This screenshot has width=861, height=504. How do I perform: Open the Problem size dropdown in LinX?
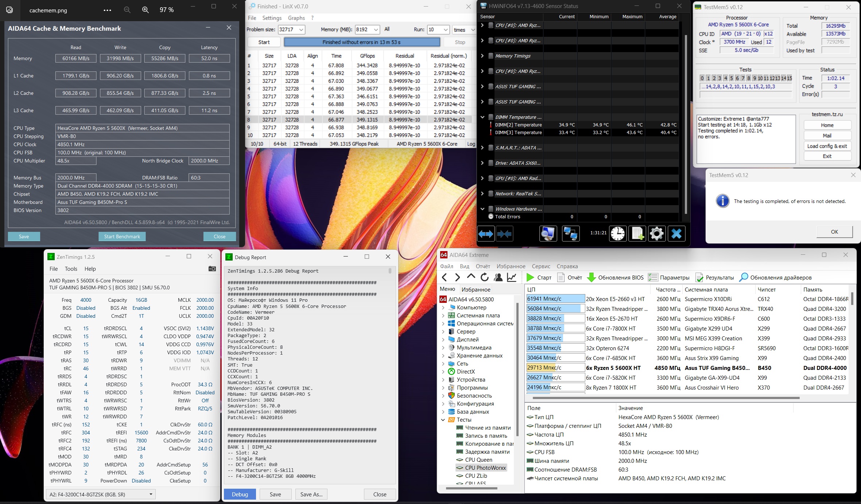(x=301, y=30)
